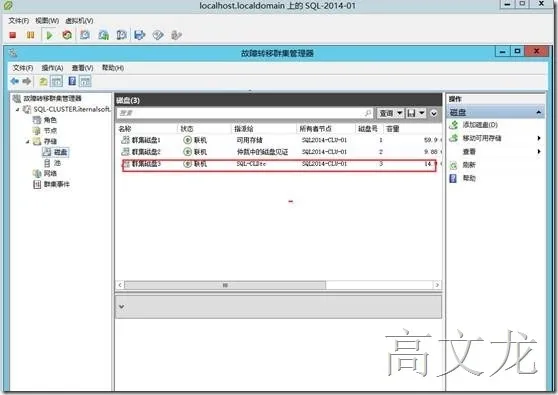Sort by the 磁盘号 column header
Screen dimensions: 558x395
(367, 129)
